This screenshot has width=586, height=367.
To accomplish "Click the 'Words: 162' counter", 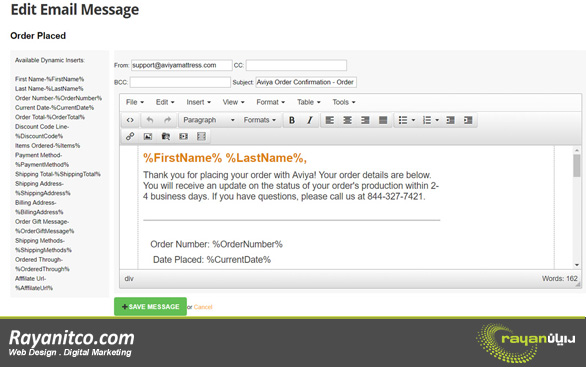I will [559, 278].
